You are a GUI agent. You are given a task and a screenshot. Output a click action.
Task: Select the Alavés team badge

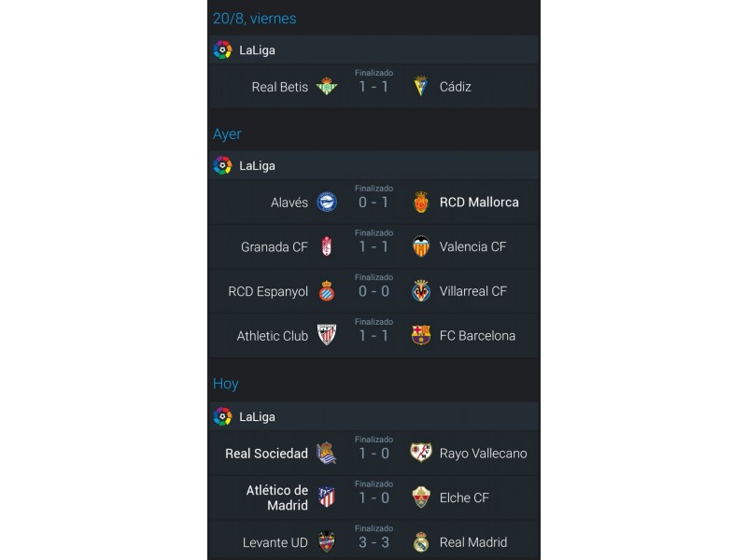pos(327,202)
